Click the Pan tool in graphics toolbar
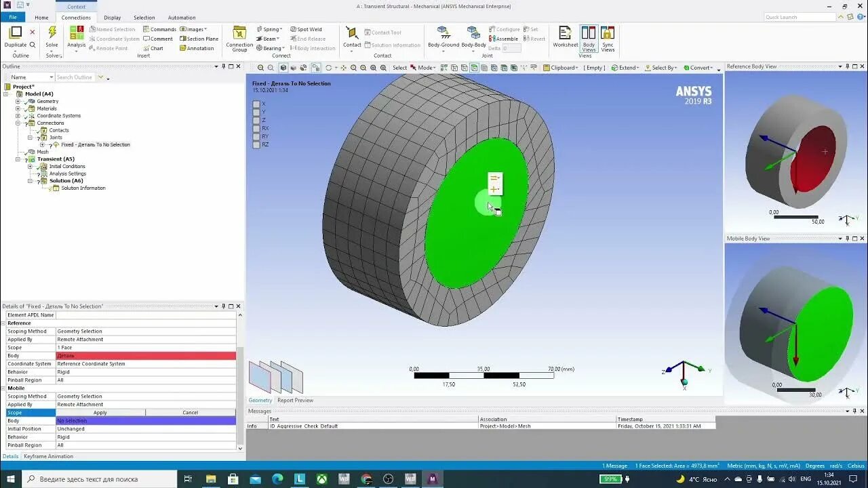 click(x=344, y=68)
